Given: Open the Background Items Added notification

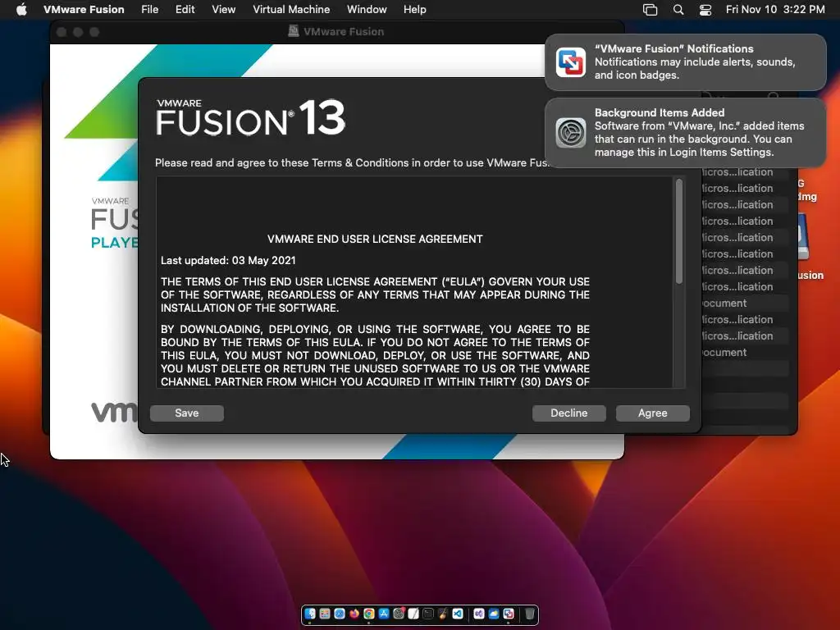Looking at the screenshot, I should click(x=685, y=132).
